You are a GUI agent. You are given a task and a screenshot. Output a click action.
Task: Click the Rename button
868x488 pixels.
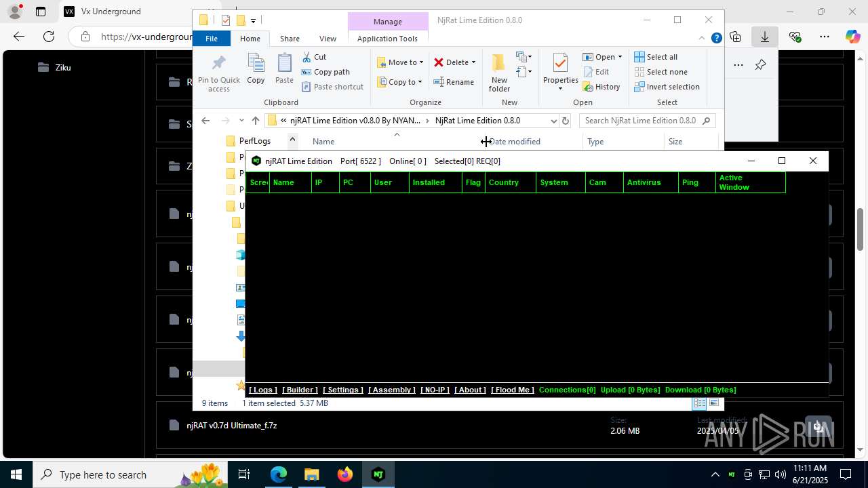pos(454,82)
